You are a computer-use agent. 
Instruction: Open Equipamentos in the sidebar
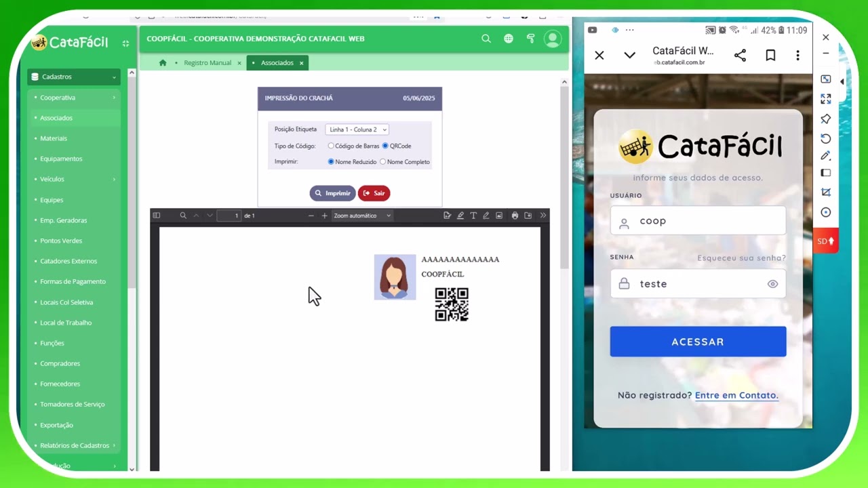pos(61,159)
